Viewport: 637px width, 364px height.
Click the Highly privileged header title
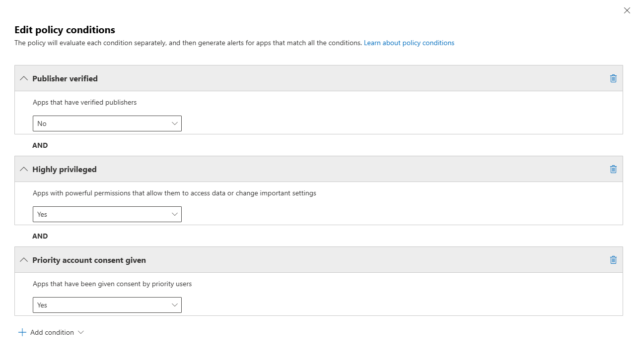coord(65,169)
